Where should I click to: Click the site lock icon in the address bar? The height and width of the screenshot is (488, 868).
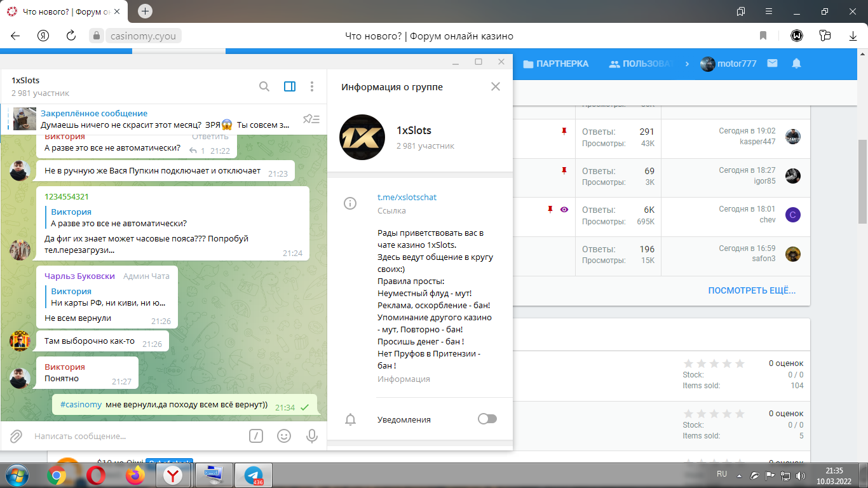[x=96, y=36]
